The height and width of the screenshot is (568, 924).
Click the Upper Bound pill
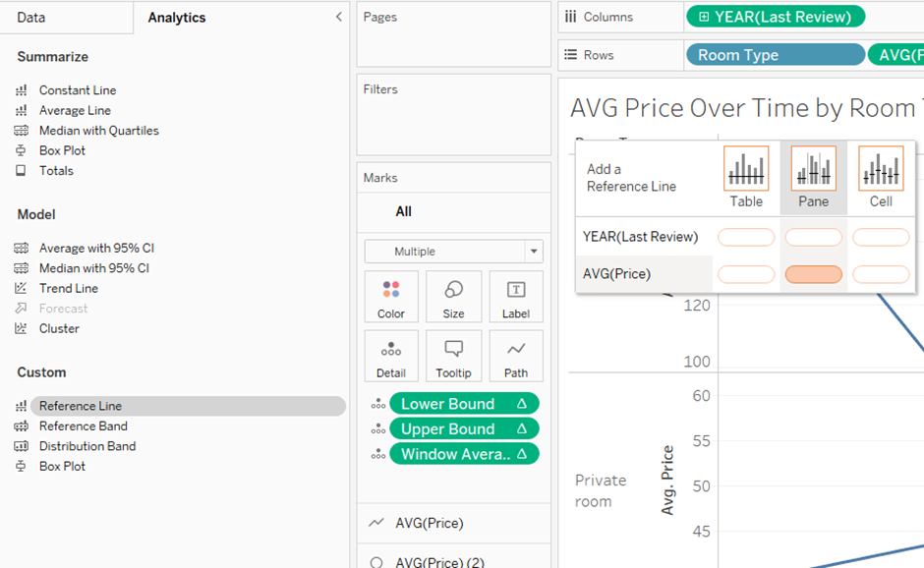464,428
